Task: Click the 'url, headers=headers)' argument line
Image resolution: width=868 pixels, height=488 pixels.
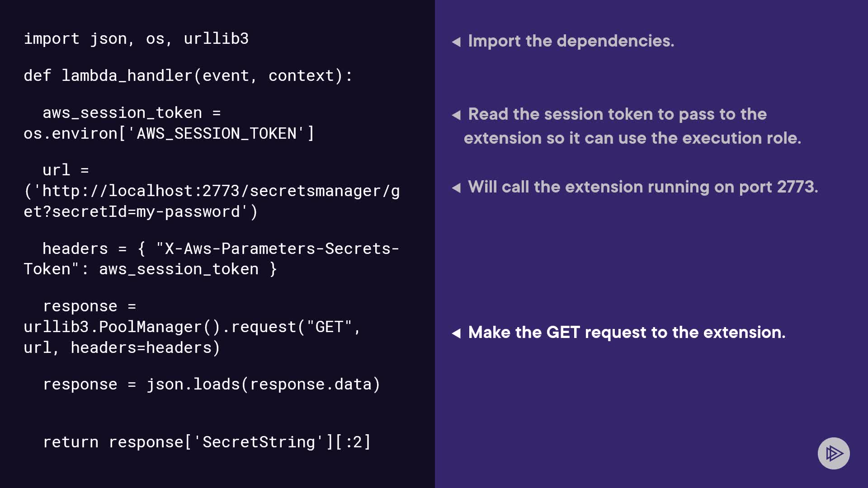Action: tap(122, 348)
